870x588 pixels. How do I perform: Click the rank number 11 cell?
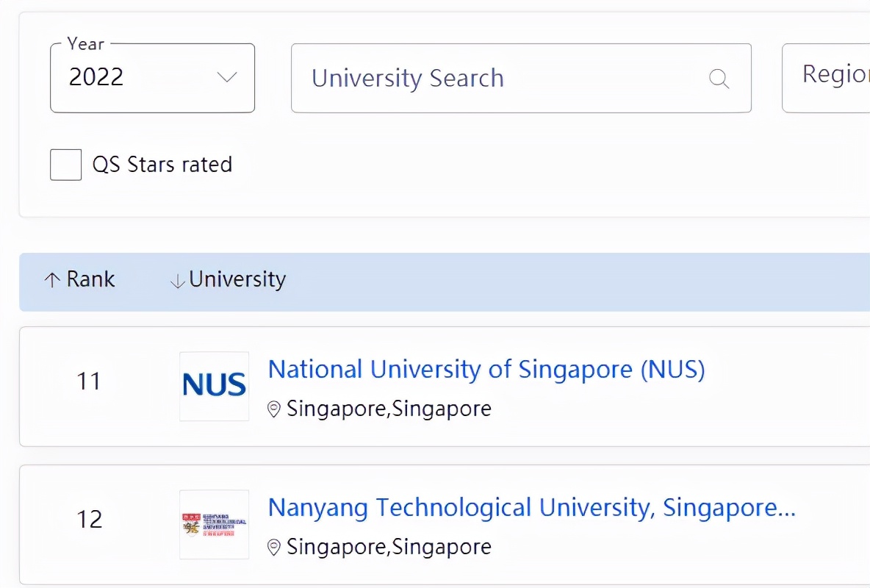(88, 381)
